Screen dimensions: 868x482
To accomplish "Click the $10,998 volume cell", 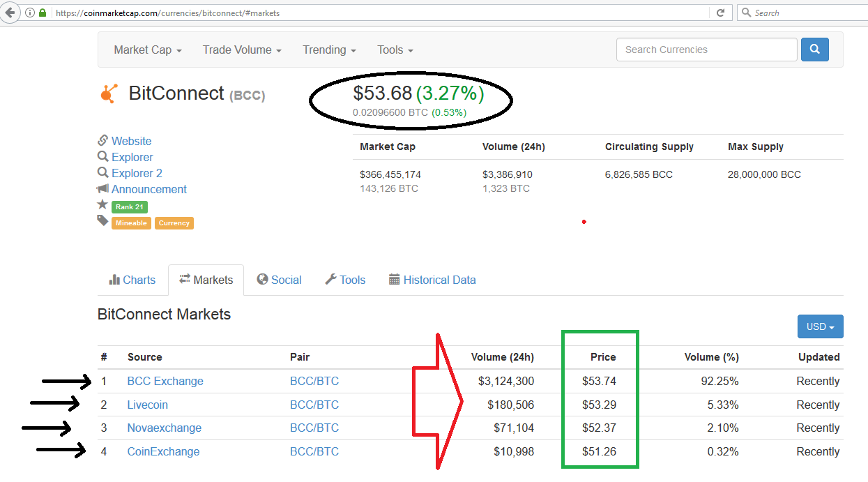I will click(x=513, y=451).
